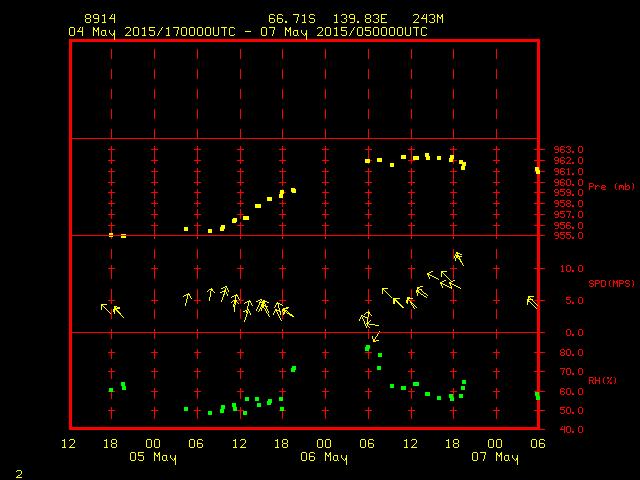This screenshot has height=480, width=640.
Task: Click the 80.0 humidity tick label
Action: (571, 353)
